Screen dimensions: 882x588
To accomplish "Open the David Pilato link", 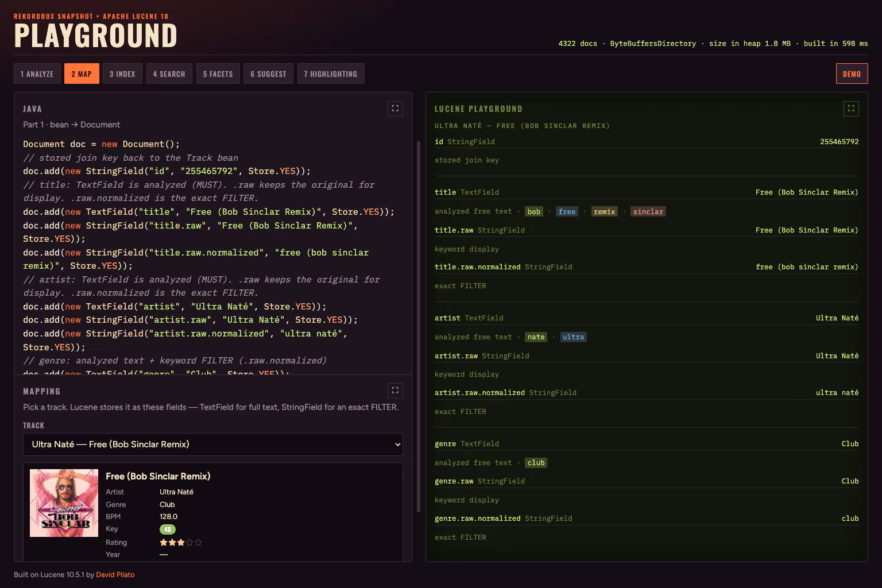I will pos(115,575).
